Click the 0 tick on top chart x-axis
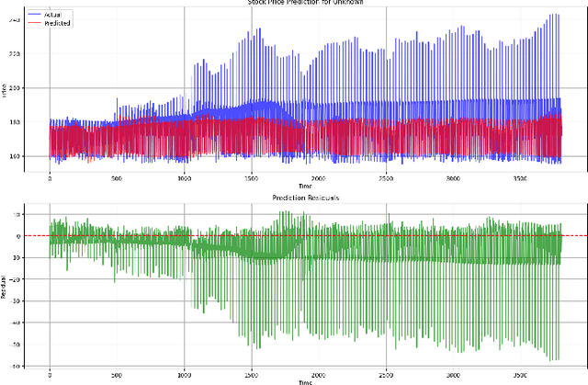 pos(50,179)
